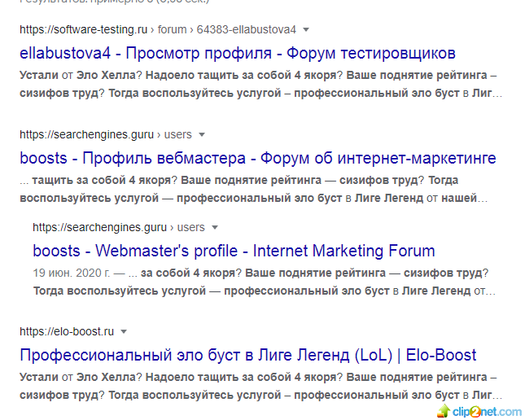Open the Профессиональный эло буст Elo-Boost result title

247,355
